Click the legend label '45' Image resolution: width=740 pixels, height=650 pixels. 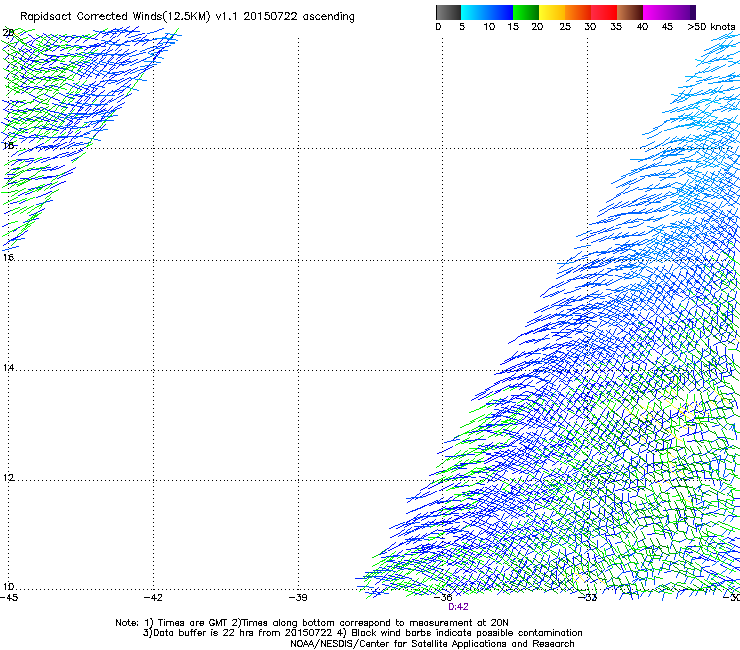click(x=667, y=27)
